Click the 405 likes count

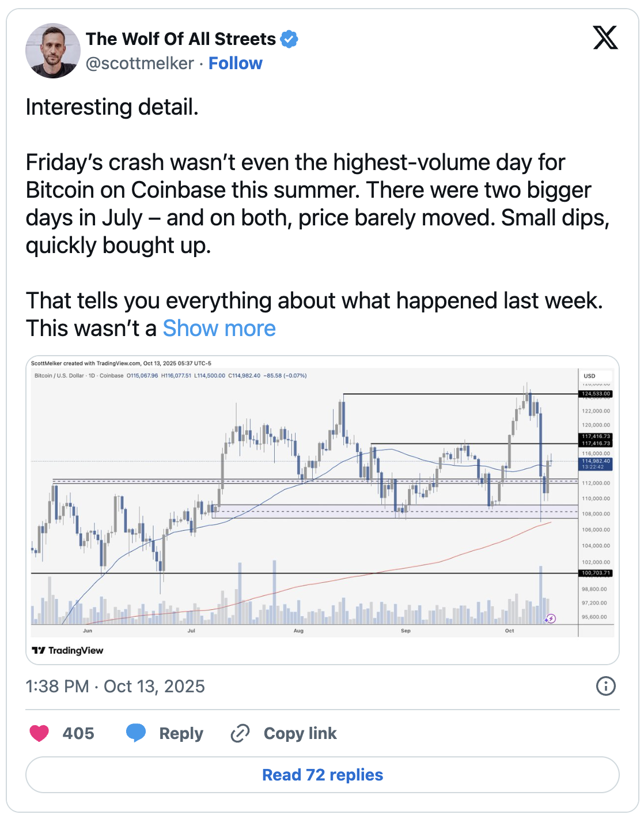(78, 733)
